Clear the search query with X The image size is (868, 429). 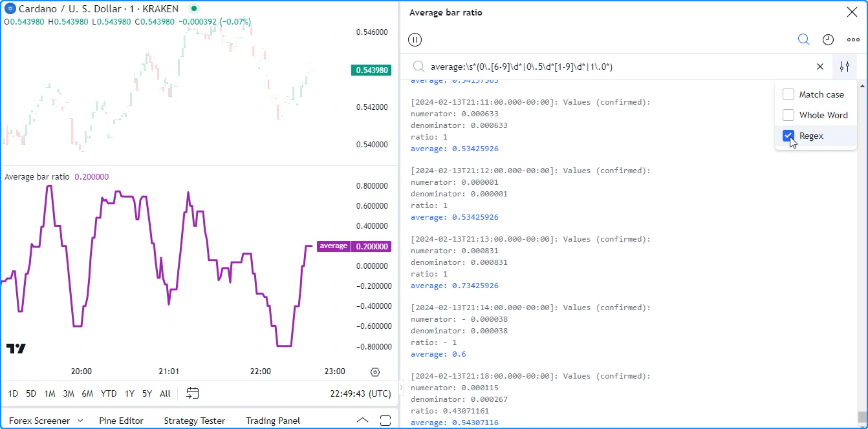click(x=820, y=67)
